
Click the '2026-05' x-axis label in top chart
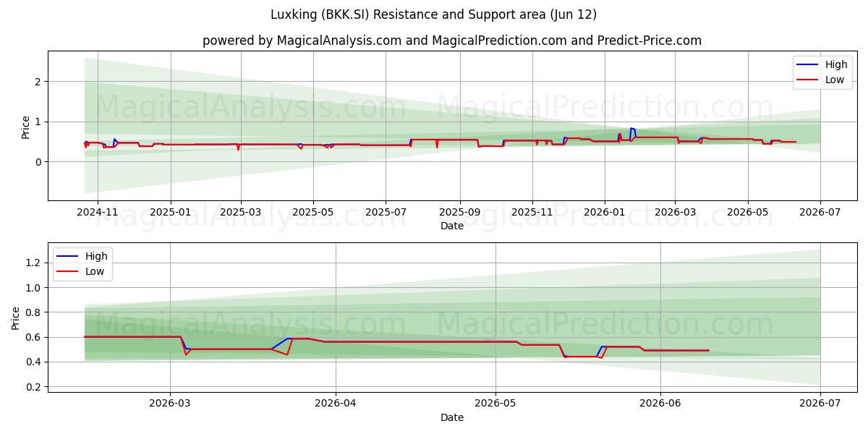click(x=748, y=213)
